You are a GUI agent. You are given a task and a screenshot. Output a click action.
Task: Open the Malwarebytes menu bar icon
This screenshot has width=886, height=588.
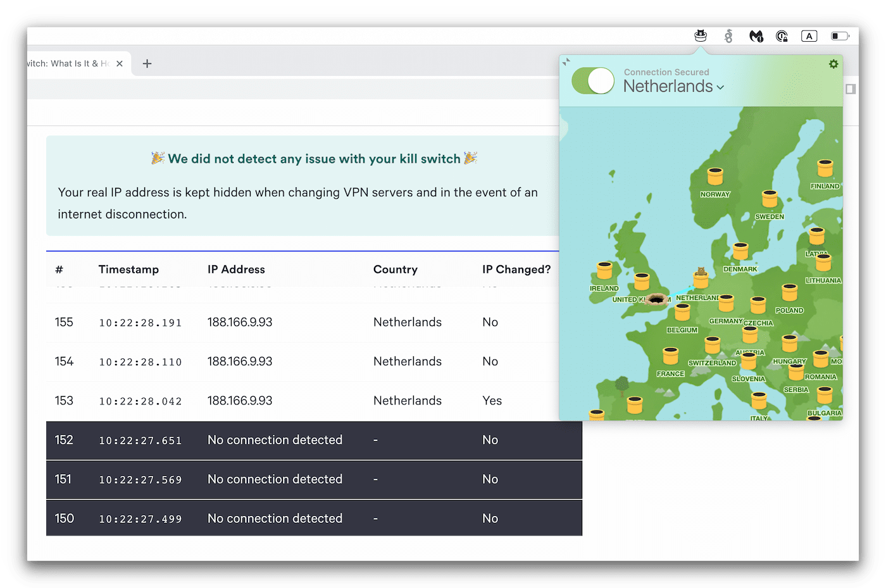756,36
